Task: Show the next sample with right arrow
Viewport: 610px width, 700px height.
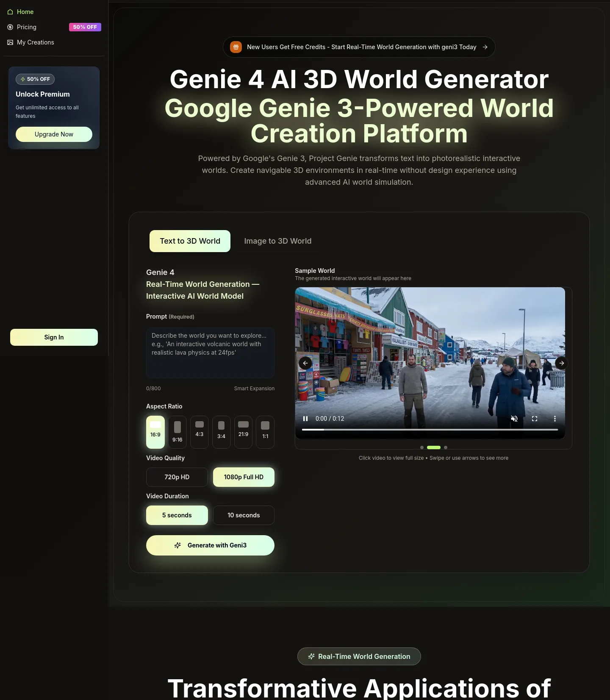Action: point(561,363)
